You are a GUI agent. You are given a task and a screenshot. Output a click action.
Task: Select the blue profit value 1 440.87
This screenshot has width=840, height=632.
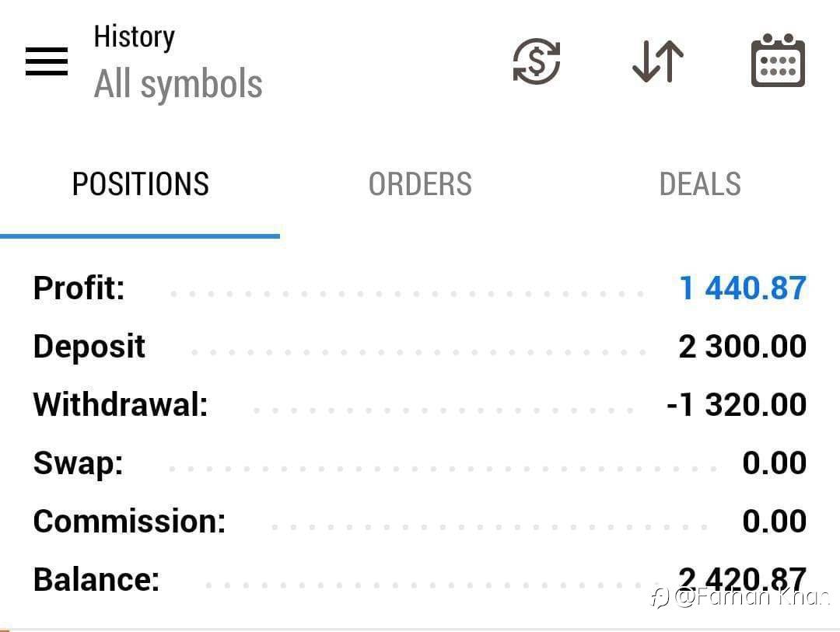[743, 288]
